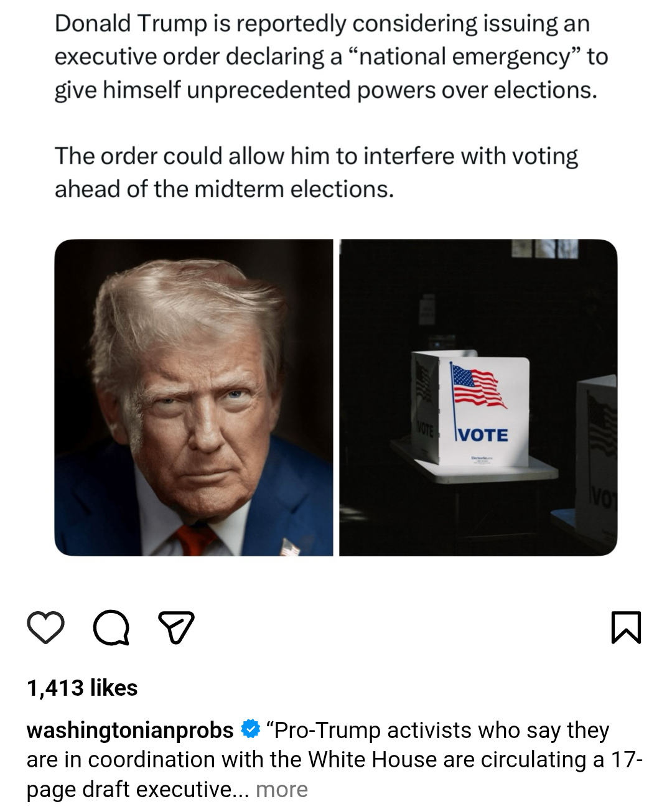Tap the caption text starting "Pro-Trump activists"
The image size is (672, 809).
pyautogui.click(x=335, y=760)
